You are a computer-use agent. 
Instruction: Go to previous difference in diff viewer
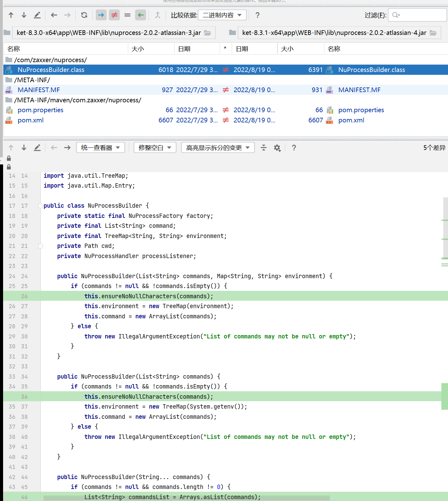point(11,148)
